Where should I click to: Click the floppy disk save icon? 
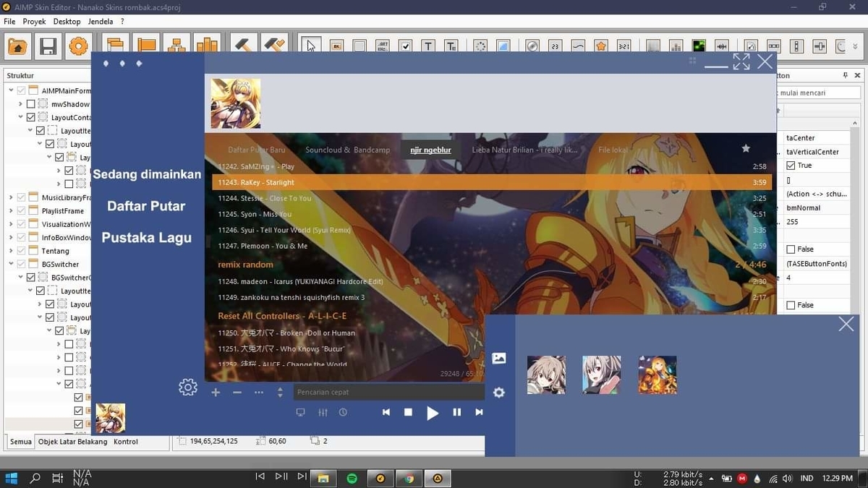tap(48, 47)
